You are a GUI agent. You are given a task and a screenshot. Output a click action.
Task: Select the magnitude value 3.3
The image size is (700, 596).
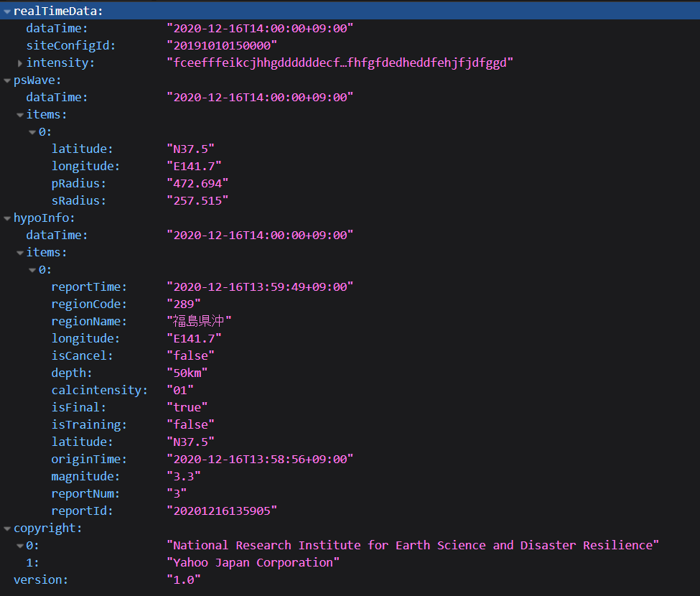185,476
